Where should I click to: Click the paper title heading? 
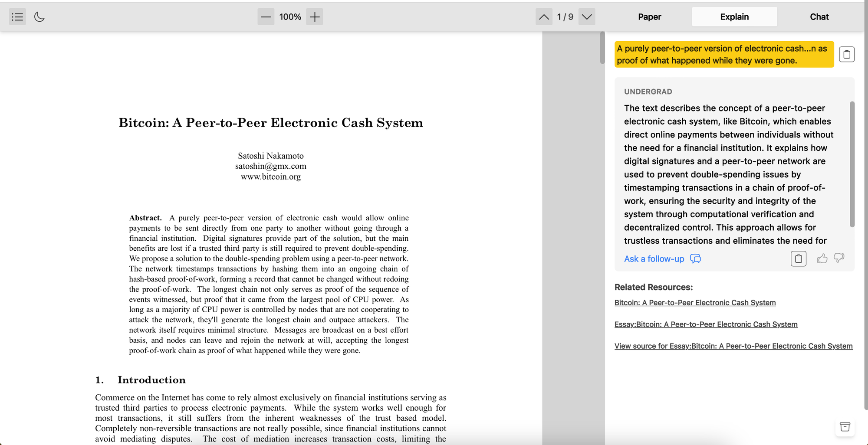point(271,123)
